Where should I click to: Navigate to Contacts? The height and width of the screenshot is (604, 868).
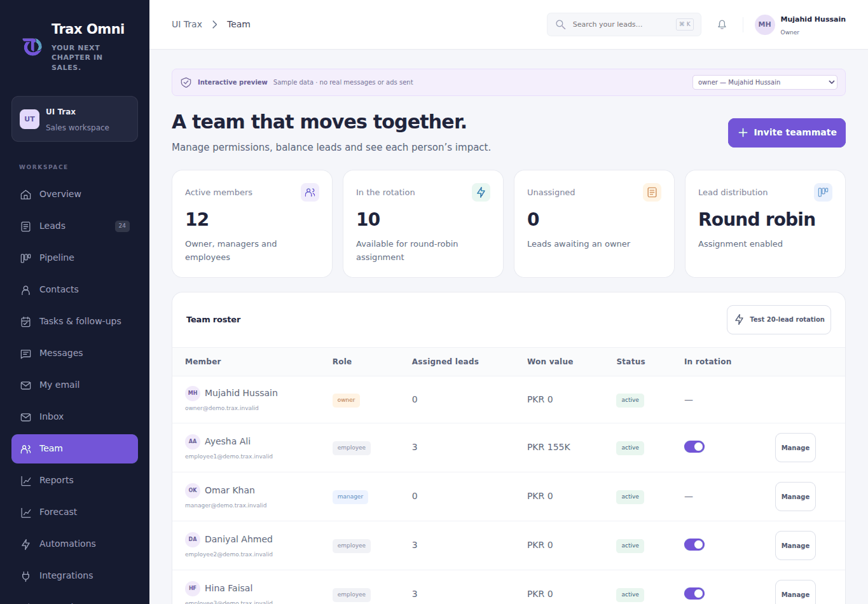pyautogui.click(x=74, y=290)
